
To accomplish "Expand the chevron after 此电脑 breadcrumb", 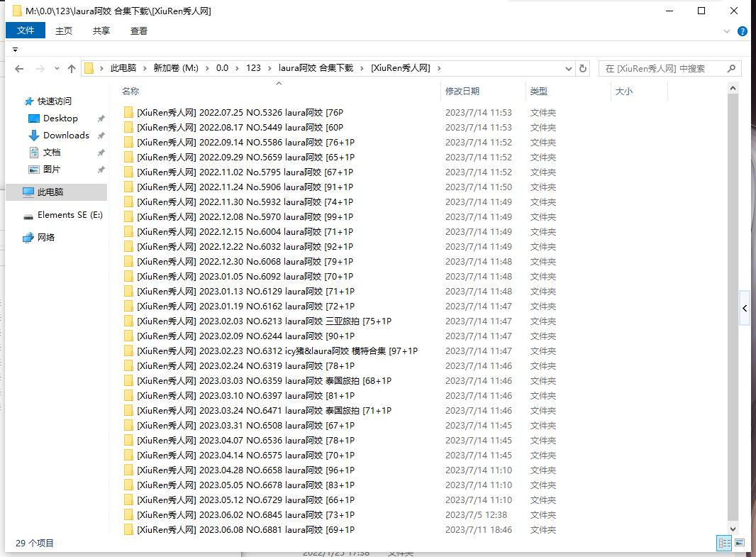I will pos(144,69).
